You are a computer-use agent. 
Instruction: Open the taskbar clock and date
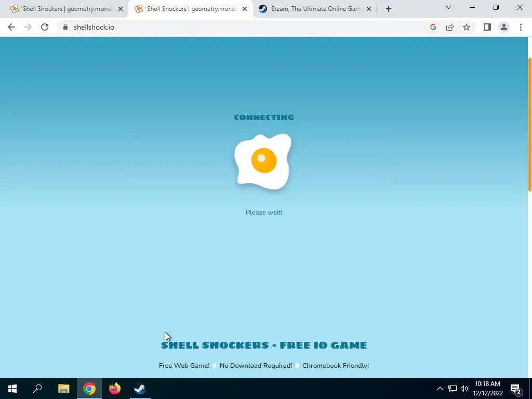click(x=487, y=389)
